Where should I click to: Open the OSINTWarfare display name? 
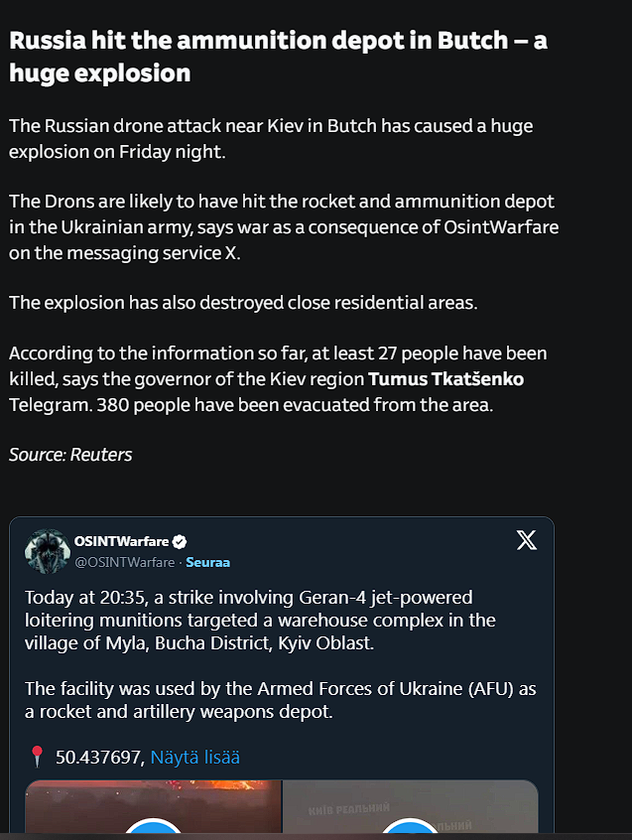coord(121,541)
